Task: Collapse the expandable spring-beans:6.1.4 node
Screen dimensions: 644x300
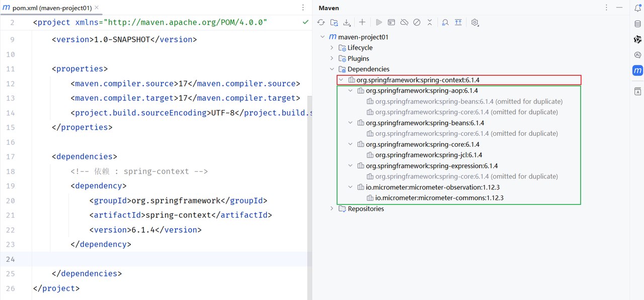Action: click(351, 123)
